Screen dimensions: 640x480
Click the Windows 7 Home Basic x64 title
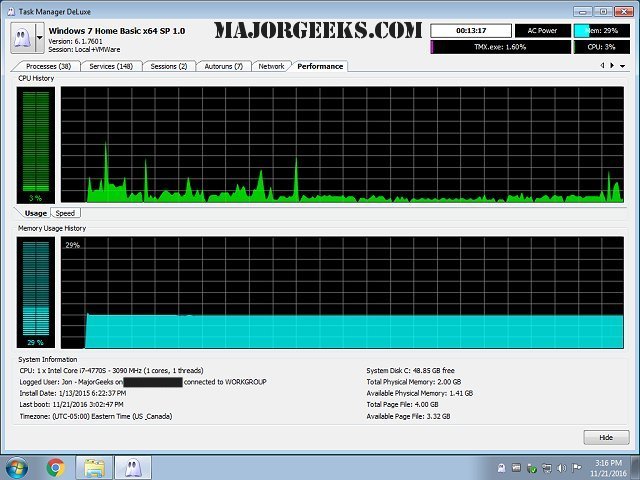point(117,31)
